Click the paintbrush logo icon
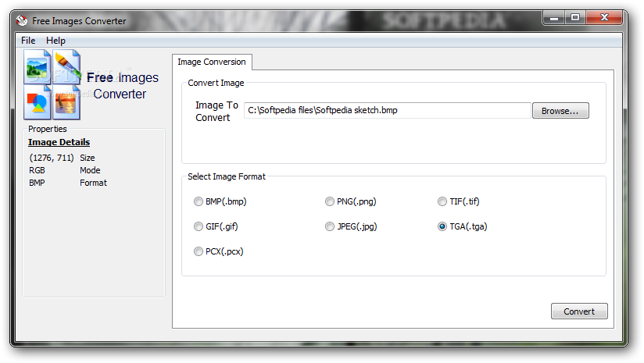Screen dimensions: 644x363 (66, 67)
